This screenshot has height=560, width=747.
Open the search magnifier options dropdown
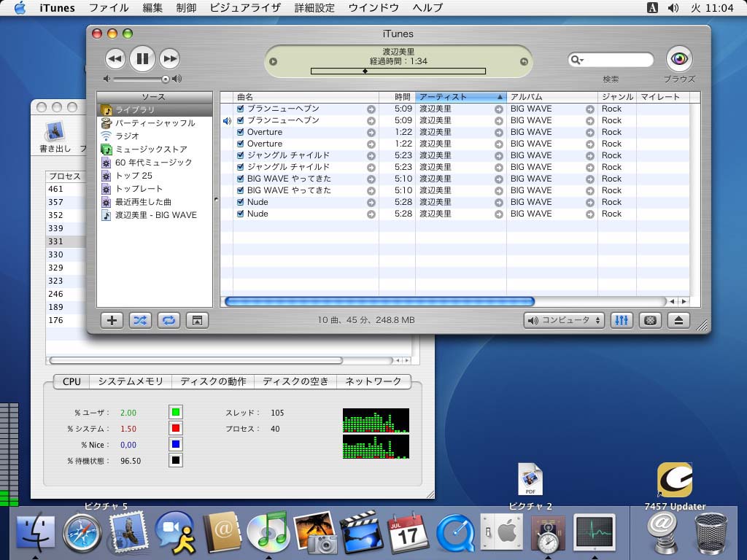tap(577, 60)
